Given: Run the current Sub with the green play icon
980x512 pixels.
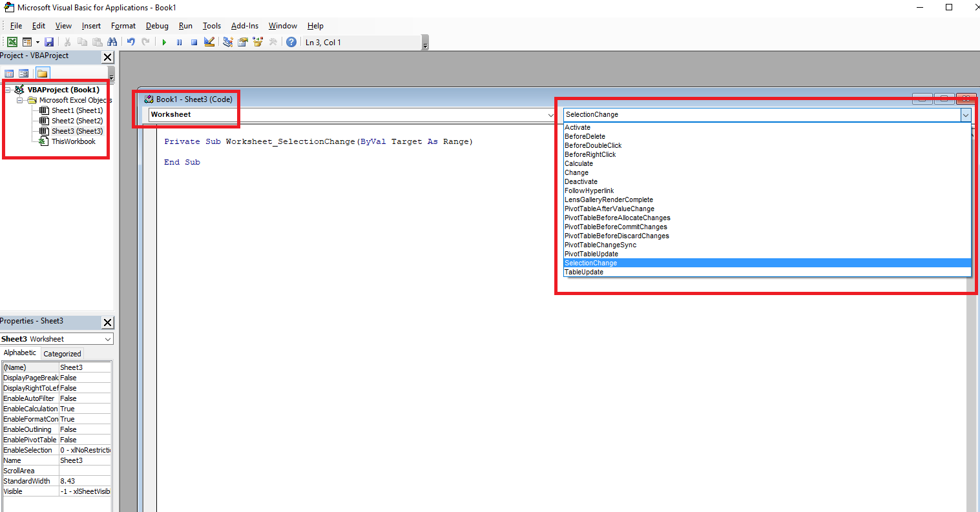Looking at the screenshot, I should coord(165,41).
